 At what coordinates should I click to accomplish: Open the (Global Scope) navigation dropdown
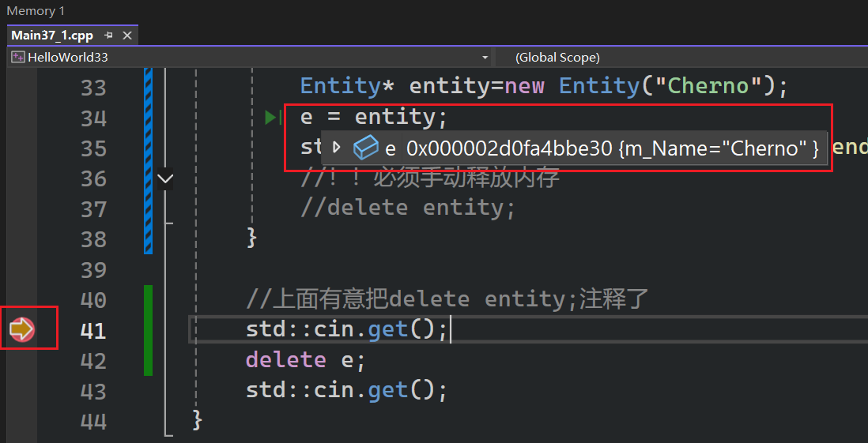pos(680,58)
